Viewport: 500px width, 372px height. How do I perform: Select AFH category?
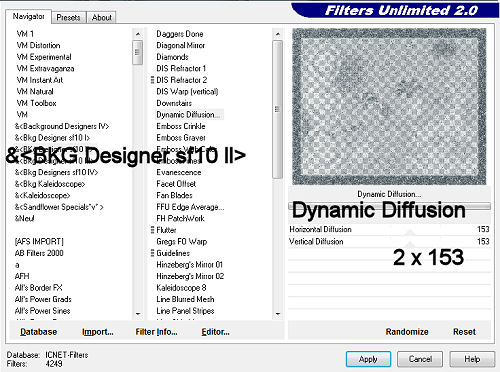click(x=22, y=276)
